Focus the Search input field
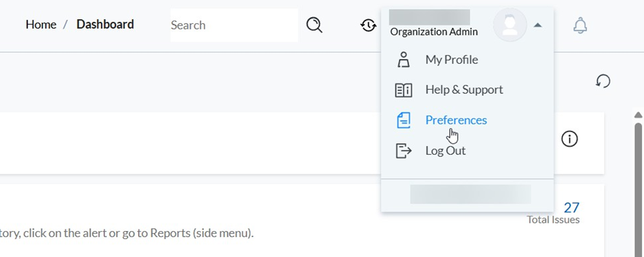Image resolution: width=644 pixels, height=257 pixels. click(x=234, y=25)
